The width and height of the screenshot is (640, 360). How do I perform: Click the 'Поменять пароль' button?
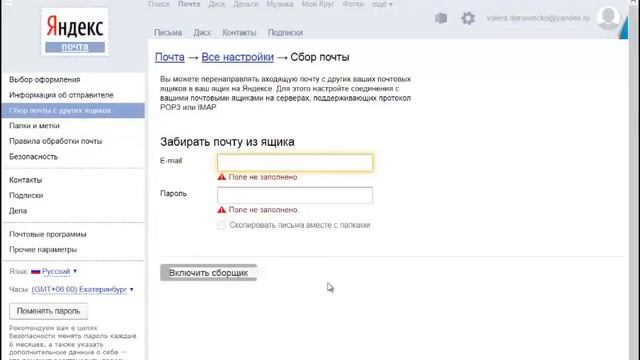49,311
